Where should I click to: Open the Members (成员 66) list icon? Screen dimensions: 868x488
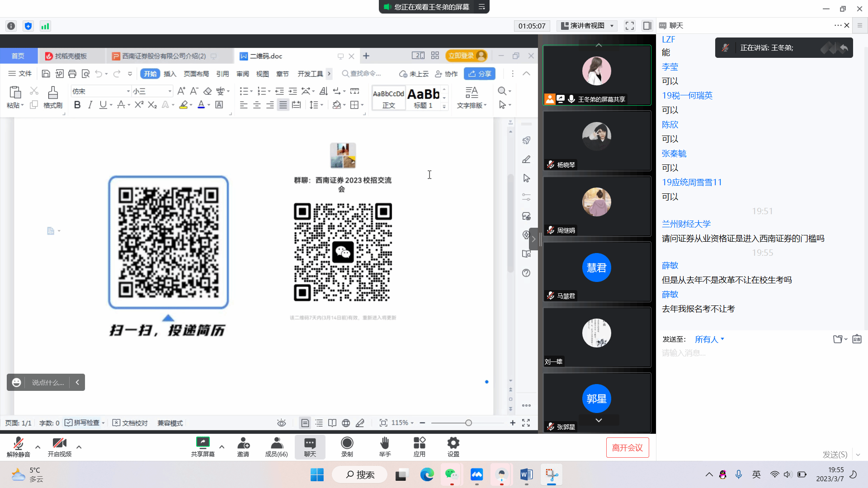276,447
